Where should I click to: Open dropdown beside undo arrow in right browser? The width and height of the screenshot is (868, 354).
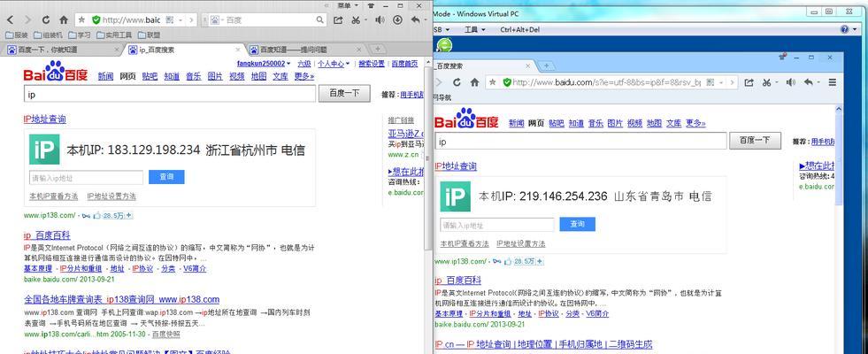pyautogui.click(x=818, y=82)
